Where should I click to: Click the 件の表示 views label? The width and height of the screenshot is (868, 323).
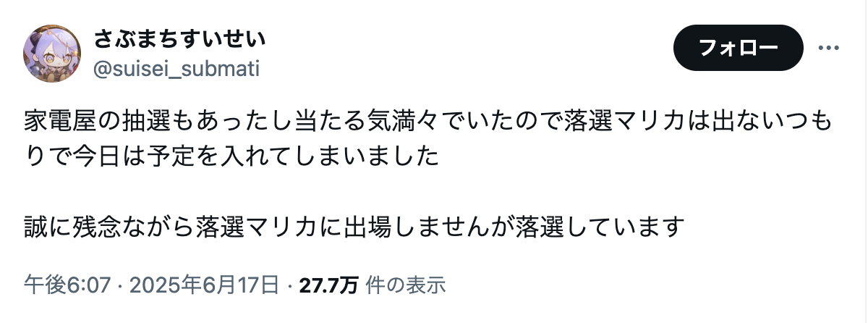[x=406, y=285]
